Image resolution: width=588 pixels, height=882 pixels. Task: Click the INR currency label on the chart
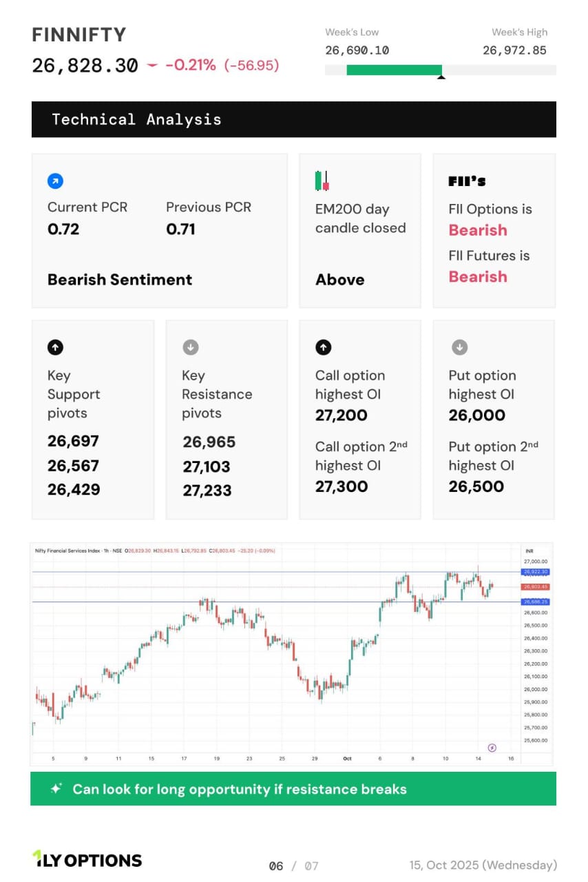pos(529,551)
